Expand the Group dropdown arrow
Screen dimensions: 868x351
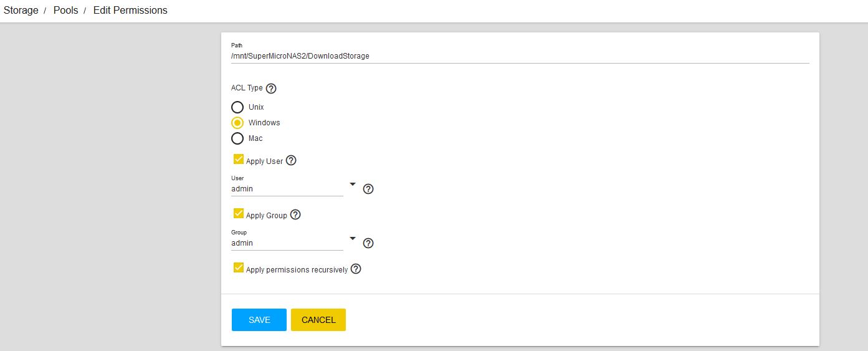[x=352, y=239]
